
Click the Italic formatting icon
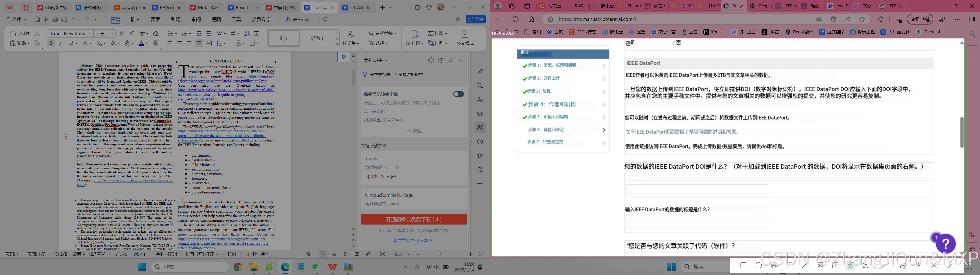(x=60, y=43)
